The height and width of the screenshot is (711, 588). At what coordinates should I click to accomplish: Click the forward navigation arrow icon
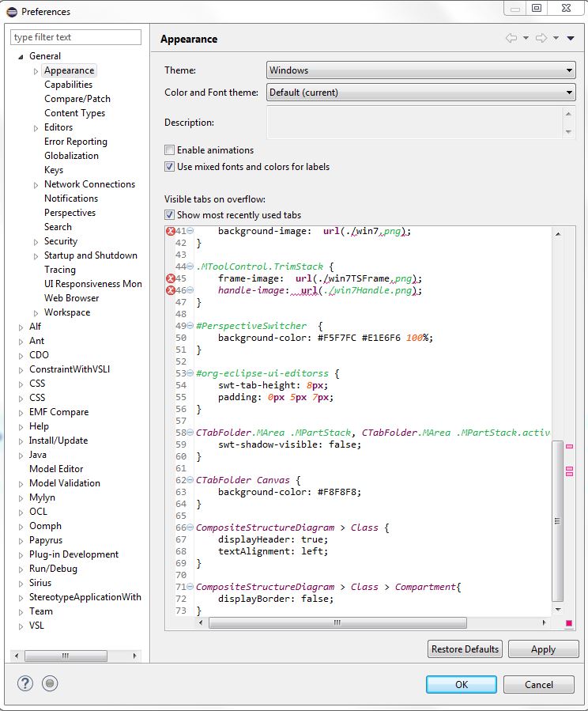point(541,38)
